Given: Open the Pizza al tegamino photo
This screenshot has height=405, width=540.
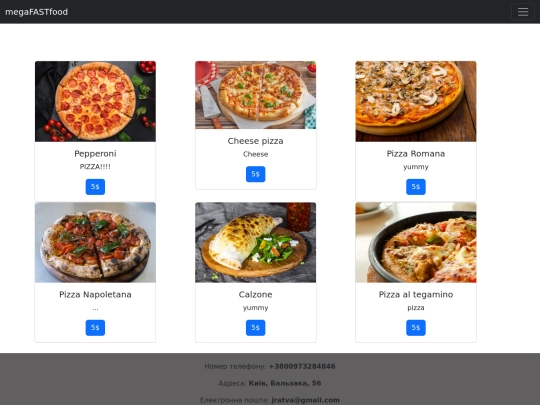Looking at the screenshot, I should [416, 242].
